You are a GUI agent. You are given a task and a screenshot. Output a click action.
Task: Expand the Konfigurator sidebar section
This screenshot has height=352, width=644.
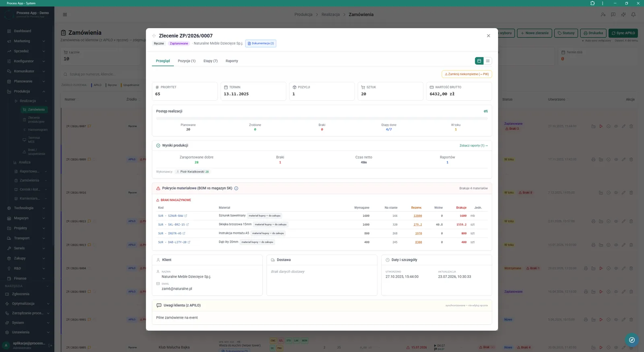coord(27,61)
